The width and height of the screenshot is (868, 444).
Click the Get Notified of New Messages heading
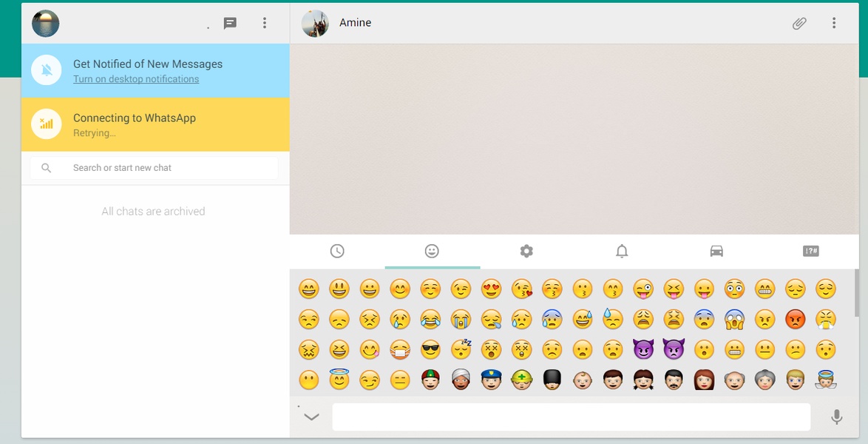(x=148, y=64)
